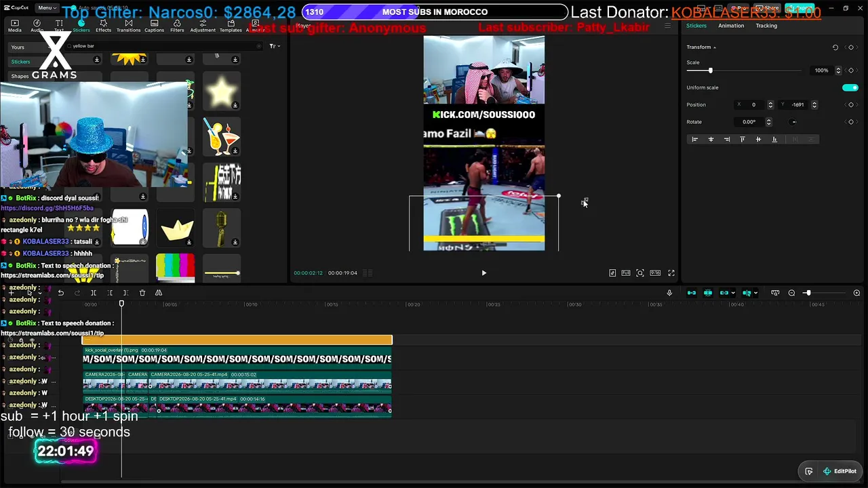Switch to the Effects tab
Screen dimensions: 868x488
(103, 26)
